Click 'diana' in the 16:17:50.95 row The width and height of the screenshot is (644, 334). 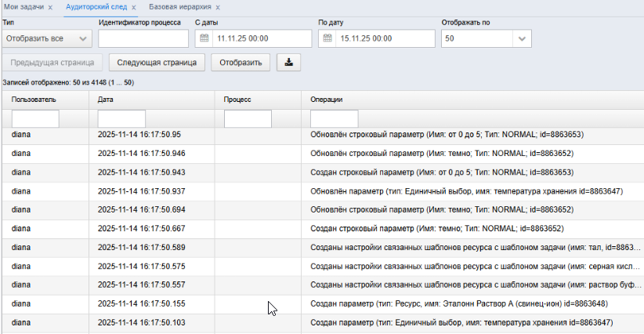pos(21,134)
